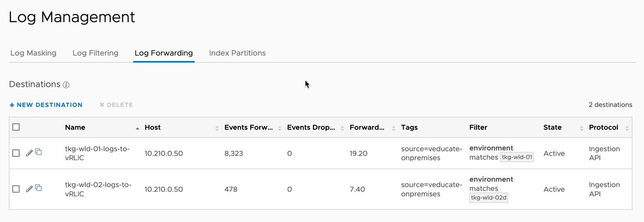Click the source=veducate-onpremises tag in the tkg-wld-01 row

pyautogui.click(x=432, y=153)
